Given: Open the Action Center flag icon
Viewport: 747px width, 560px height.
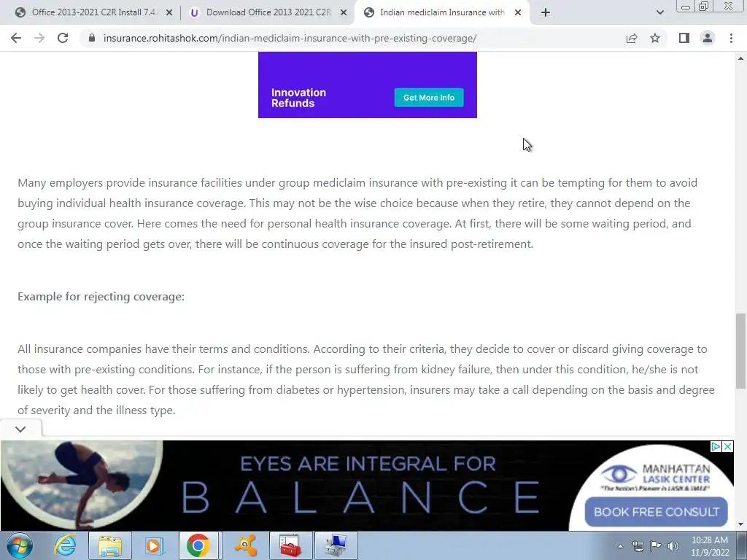Looking at the screenshot, I should 656,546.
